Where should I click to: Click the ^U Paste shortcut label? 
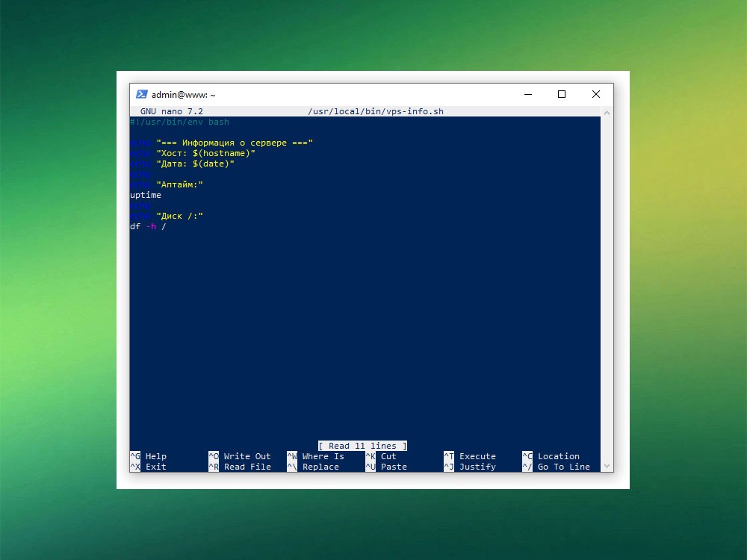pos(386,467)
